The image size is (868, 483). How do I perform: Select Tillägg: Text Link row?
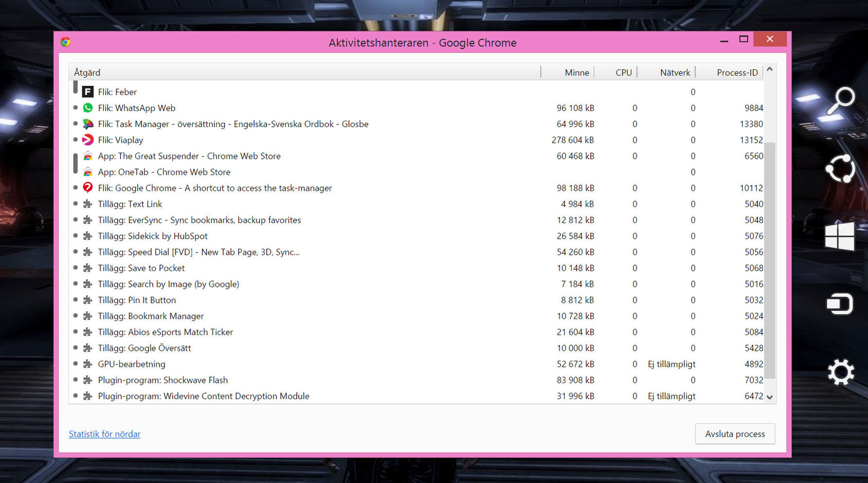(x=417, y=204)
